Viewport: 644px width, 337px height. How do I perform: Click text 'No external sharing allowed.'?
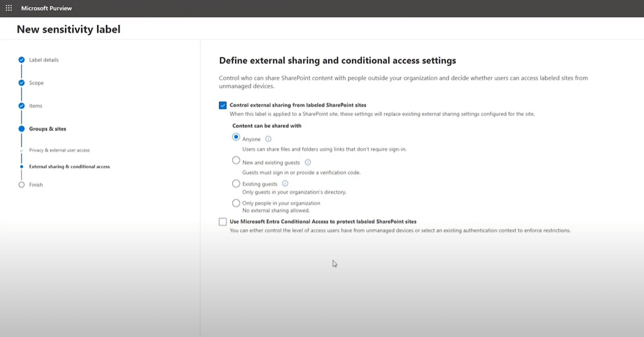(276, 210)
